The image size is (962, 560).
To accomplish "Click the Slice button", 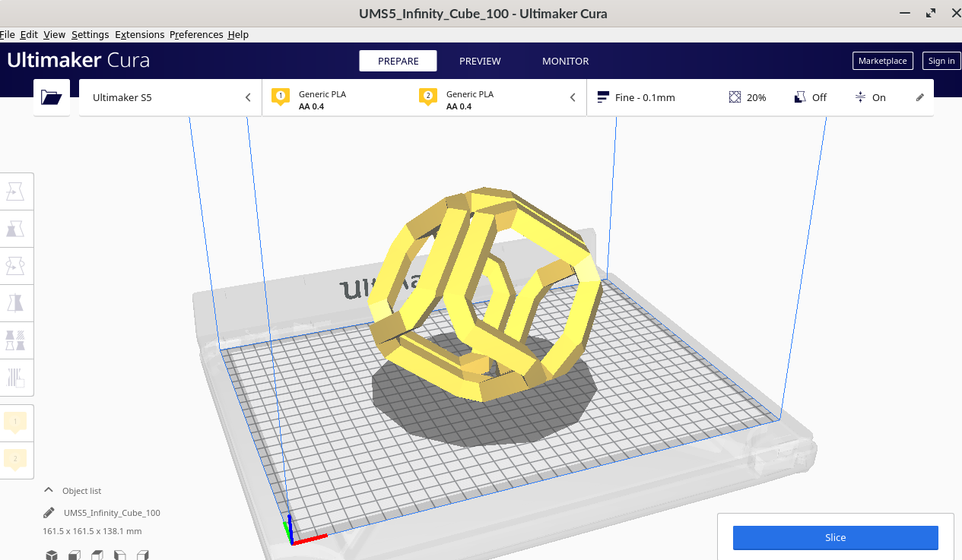I will pos(835,537).
